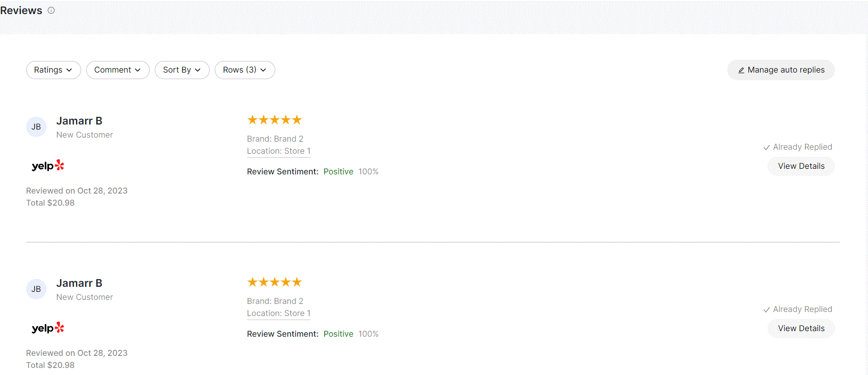Click the JB avatar on the second review

coord(36,289)
